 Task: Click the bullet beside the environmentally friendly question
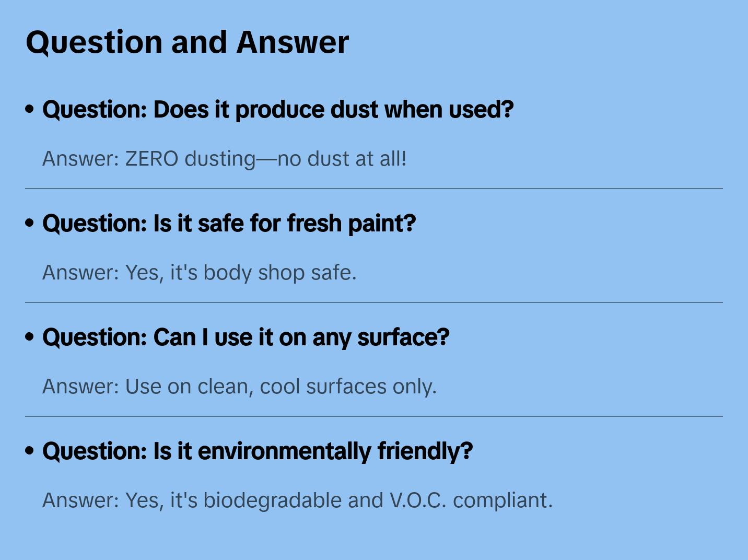30,451
